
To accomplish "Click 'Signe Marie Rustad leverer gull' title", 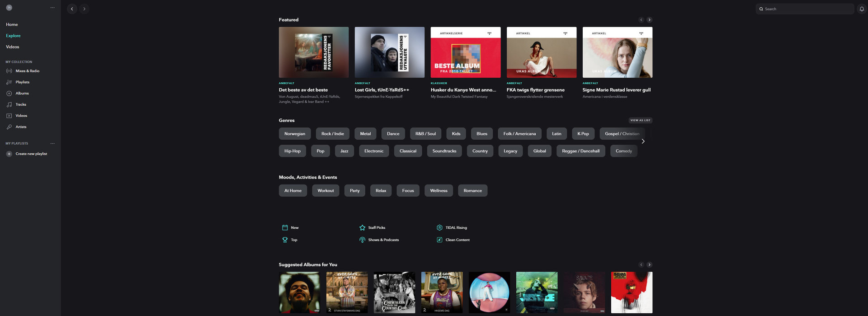I will coord(617,90).
